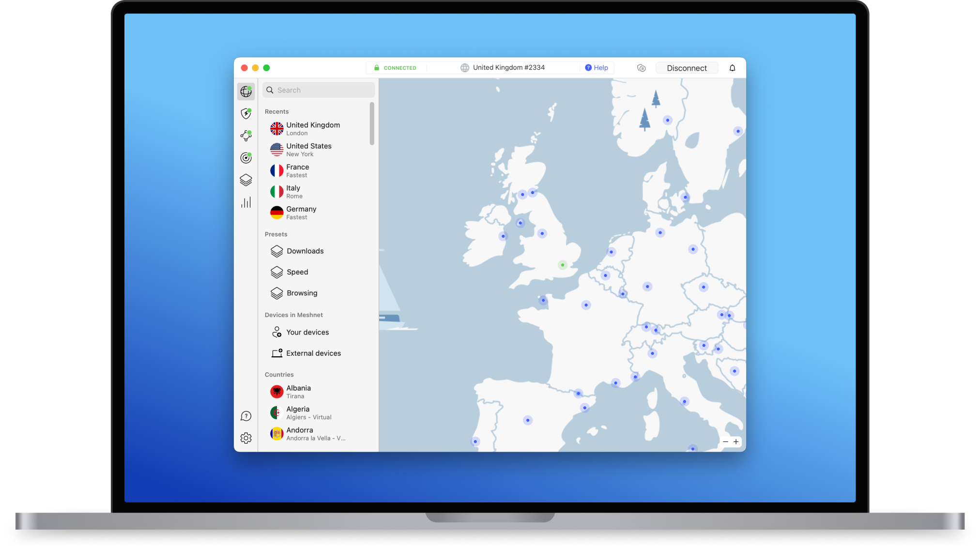Connect to Germany fastest server
The width and height of the screenshot is (980, 548).
click(301, 213)
